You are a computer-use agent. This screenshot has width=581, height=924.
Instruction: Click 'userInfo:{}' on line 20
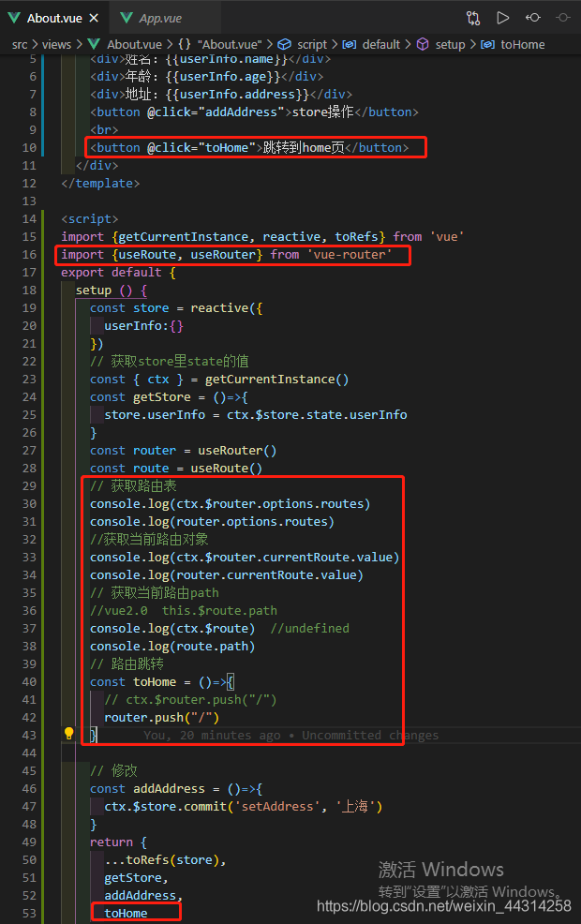coord(143,326)
